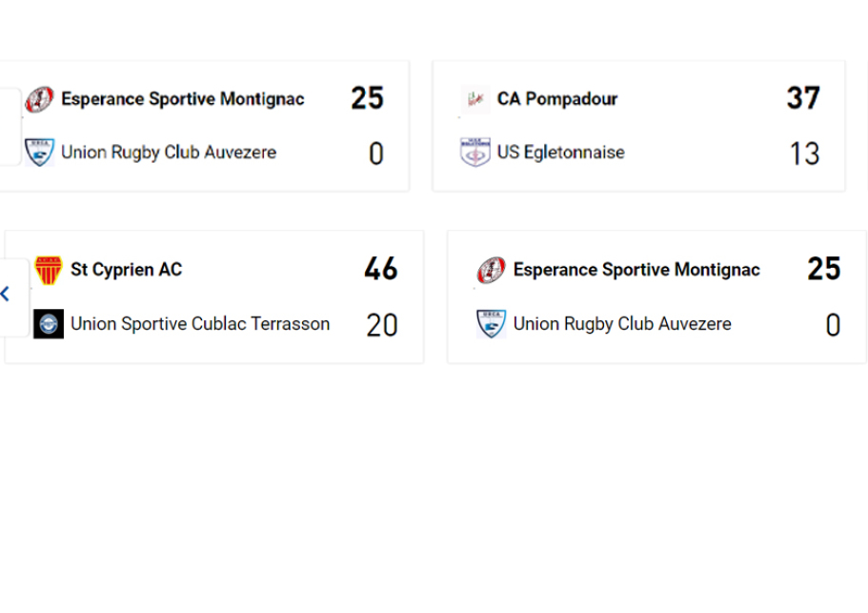Click St Cyprien AC's score of 46

coord(380,270)
